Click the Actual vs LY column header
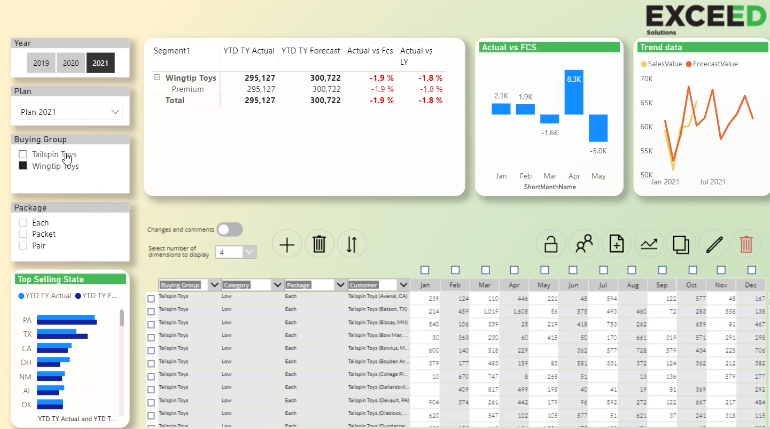 click(x=416, y=56)
